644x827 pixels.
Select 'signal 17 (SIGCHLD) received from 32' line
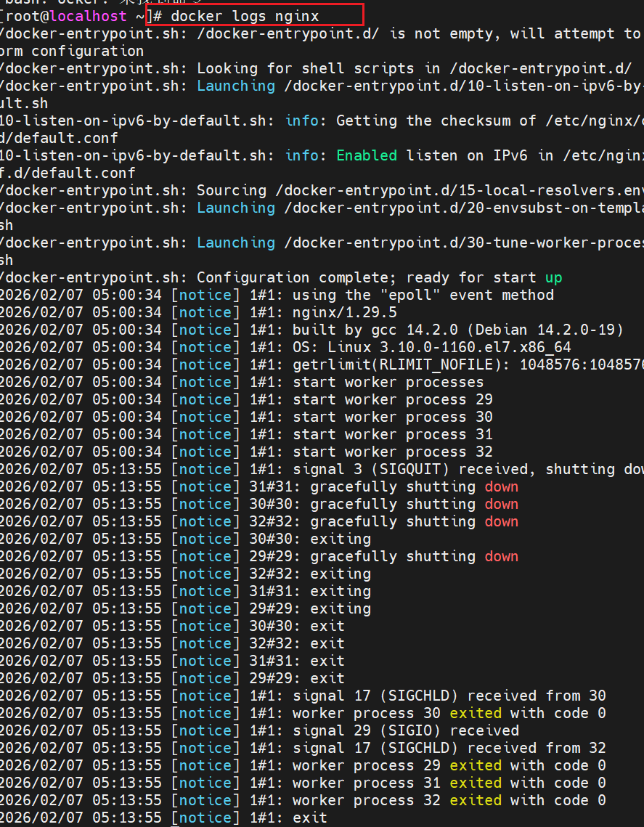pyautogui.click(x=303, y=747)
